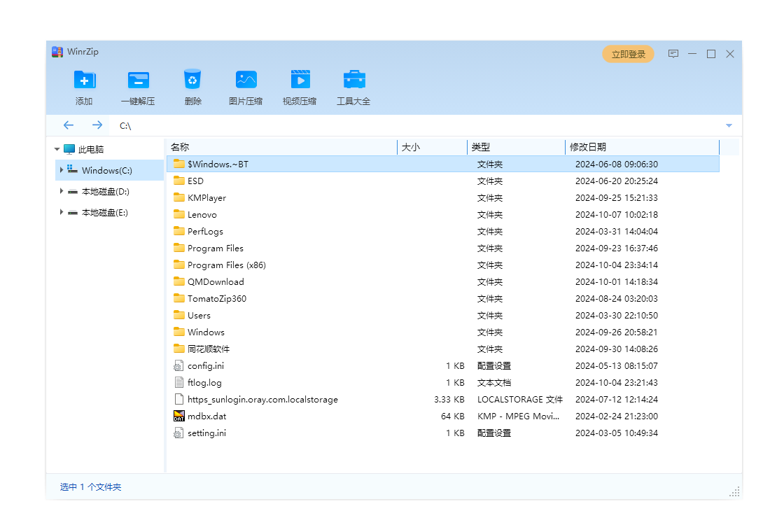Select the file name ftlog.log

pyautogui.click(x=204, y=382)
